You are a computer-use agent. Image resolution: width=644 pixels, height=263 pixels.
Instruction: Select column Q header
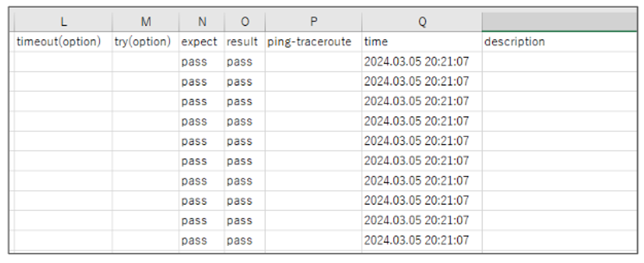click(x=422, y=22)
